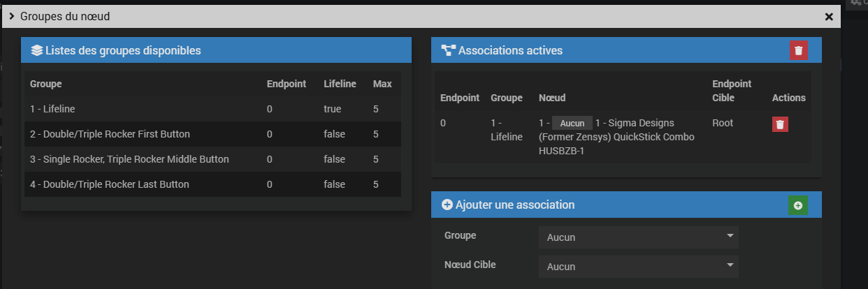Image resolution: width=868 pixels, height=289 pixels.
Task: Expand the Nœud Cible dropdown
Action: [x=638, y=266]
